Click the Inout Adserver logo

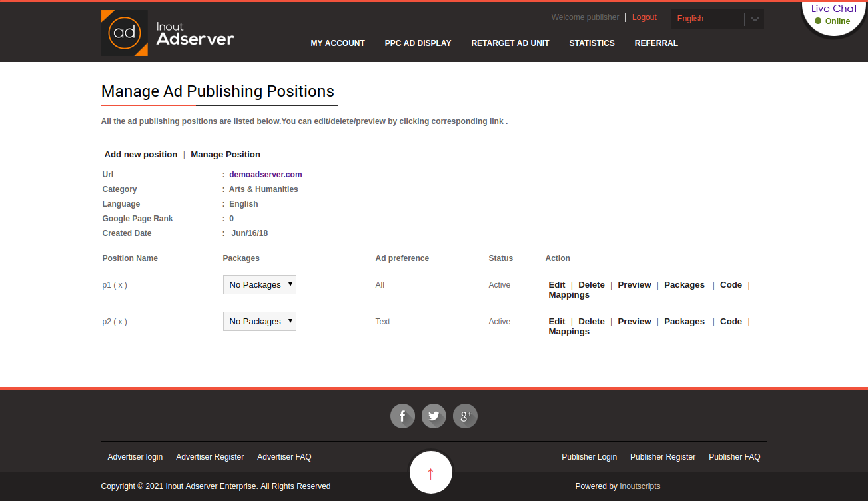(168, 33)
